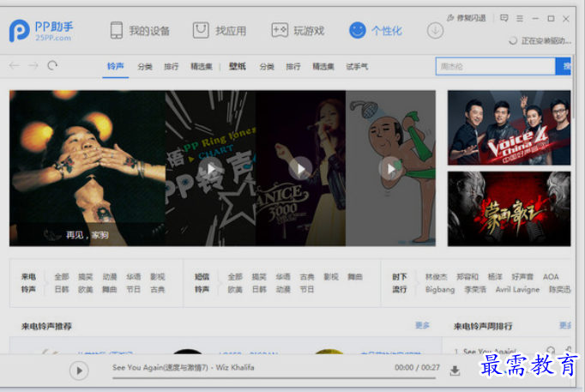This screenshot has width=585, height=392.
Task: Play the cartoon shower banner
Action: [x=390, y=169]
